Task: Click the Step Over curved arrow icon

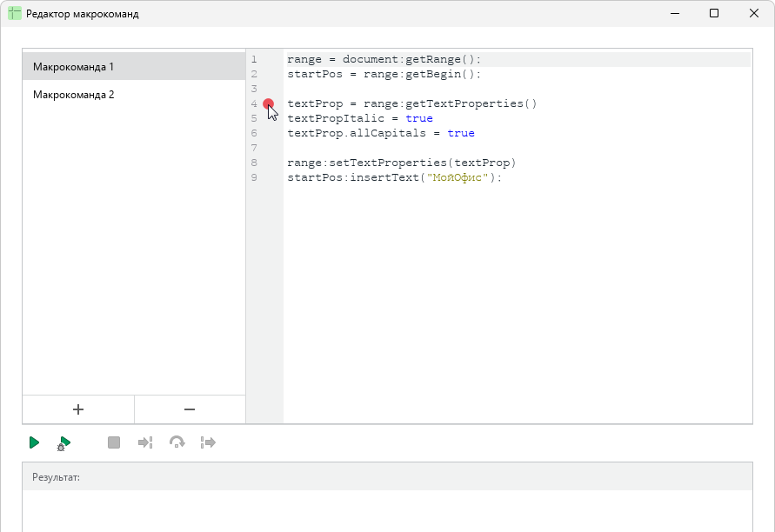Action: 177,442
